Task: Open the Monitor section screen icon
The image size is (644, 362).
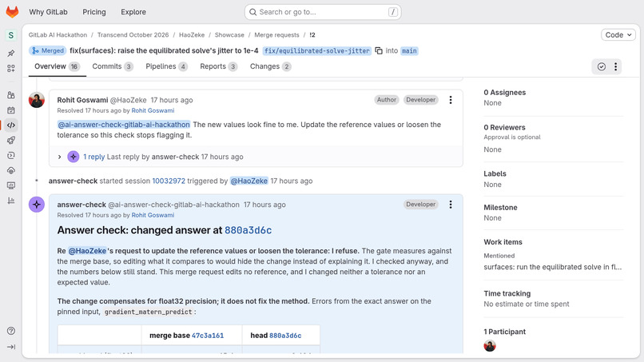Action: (x=11, y=185)
